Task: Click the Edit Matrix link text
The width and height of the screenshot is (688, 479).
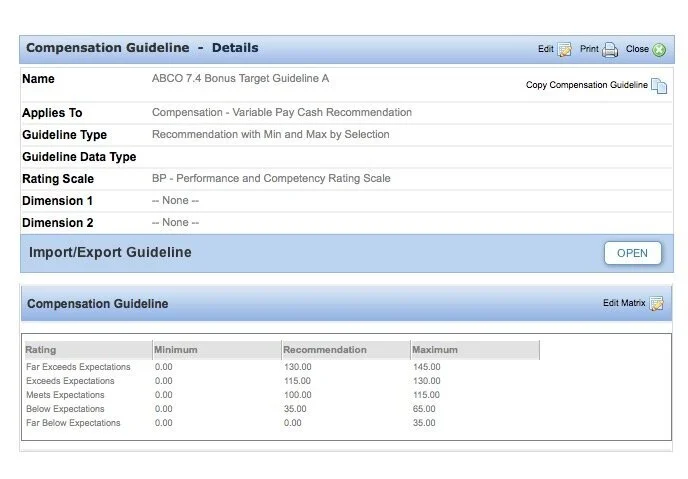Action: (x=624, y=303)
